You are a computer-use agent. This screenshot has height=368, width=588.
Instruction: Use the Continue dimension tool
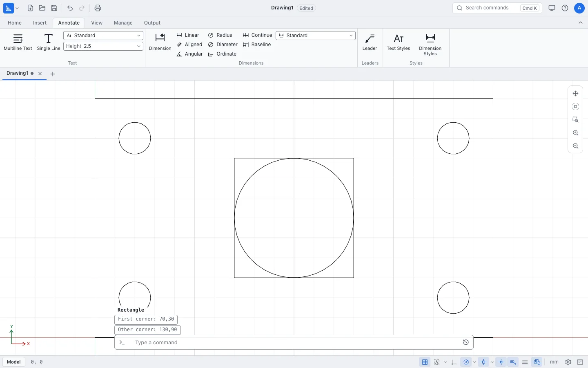point(257,35)
